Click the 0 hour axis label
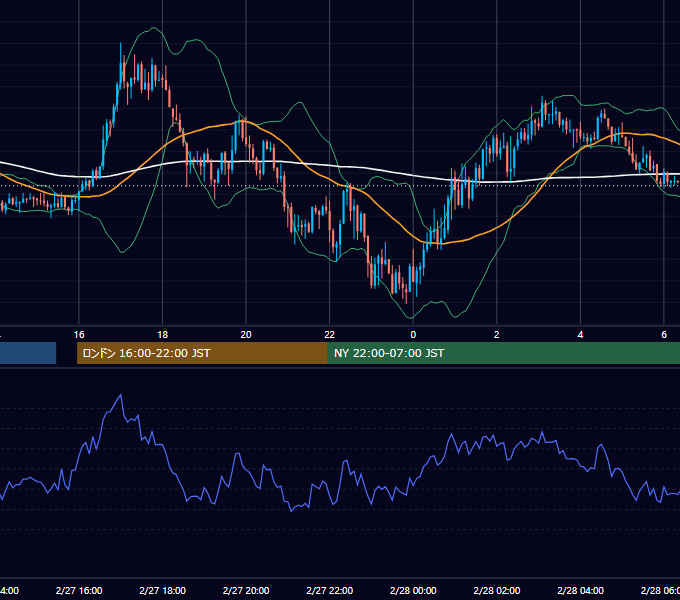680x600 pixels. pos(413,334)
